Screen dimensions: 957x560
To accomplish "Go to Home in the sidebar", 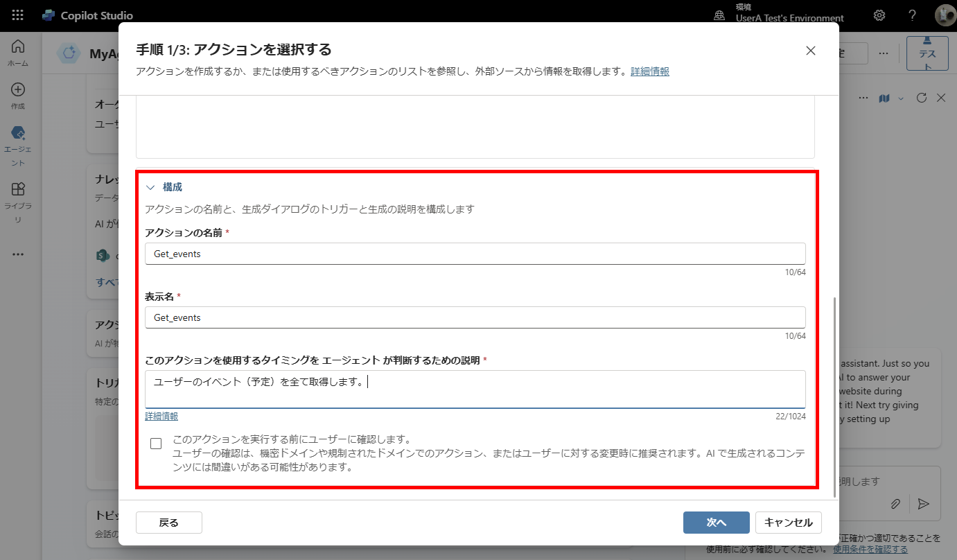I will click(18, 53).
